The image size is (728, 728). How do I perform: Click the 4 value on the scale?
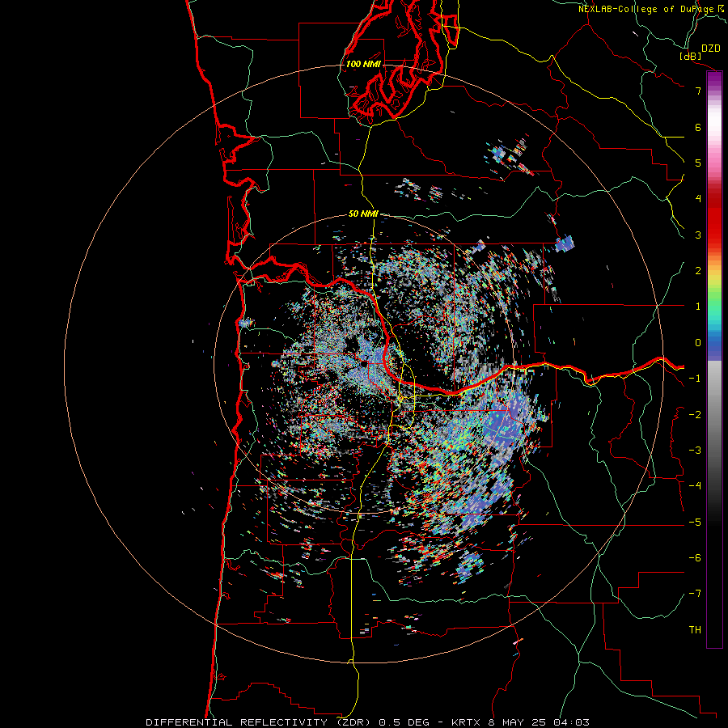tap(698, 198)
